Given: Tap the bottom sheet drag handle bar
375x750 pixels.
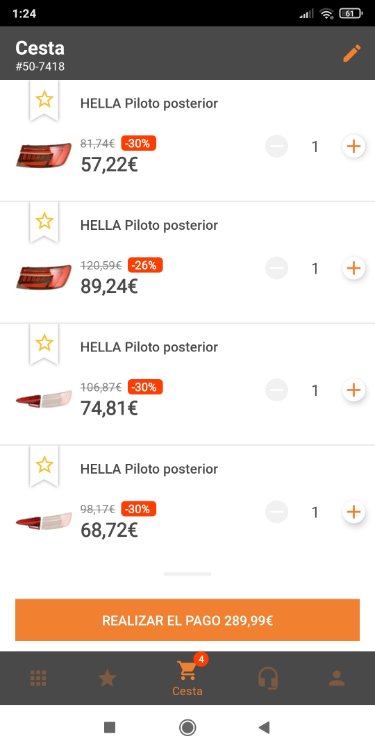Looking at the screenshot, I should click(188, 574).
